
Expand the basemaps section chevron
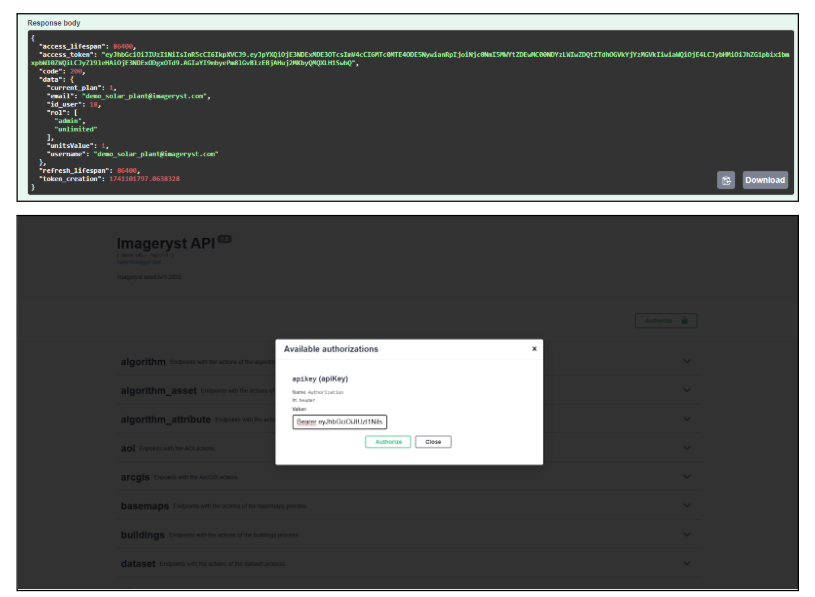tap(687, 506)
